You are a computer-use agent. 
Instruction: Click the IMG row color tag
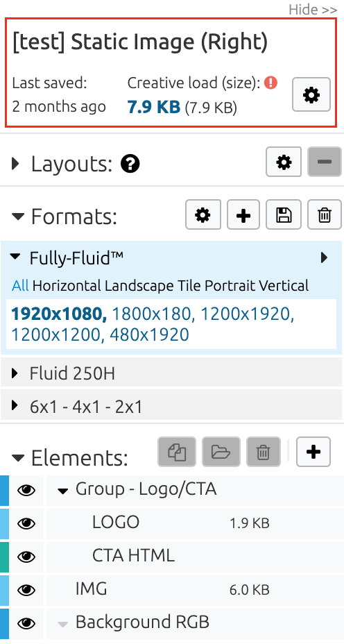pos(4,590)
